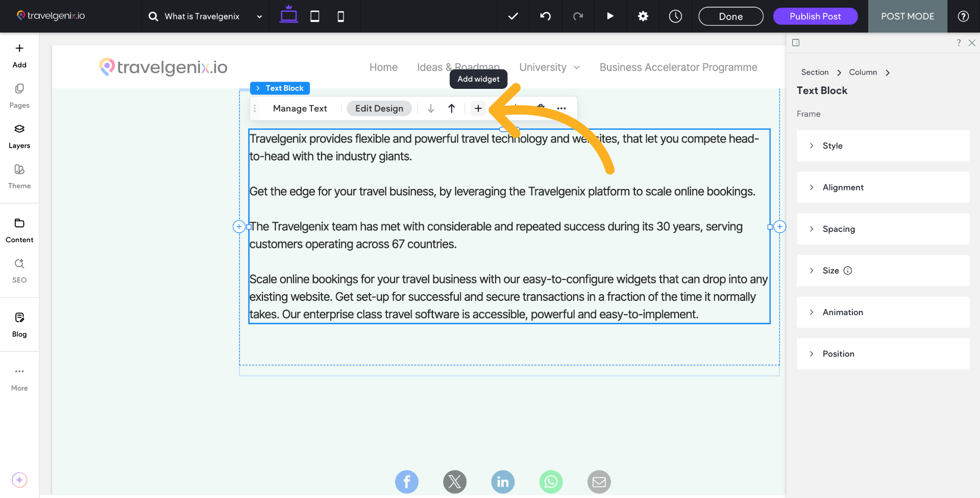Click the Done button
980x498 pixels.
coord(730,16)
